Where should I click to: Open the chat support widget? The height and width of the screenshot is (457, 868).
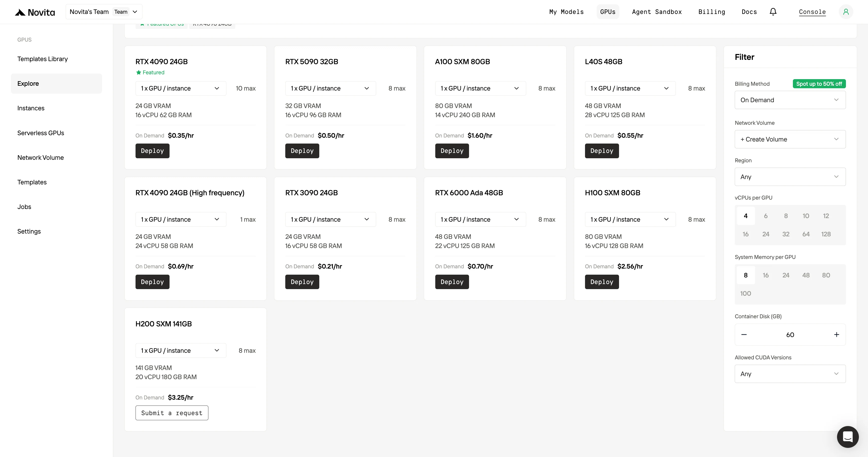(x=847, y=437)
